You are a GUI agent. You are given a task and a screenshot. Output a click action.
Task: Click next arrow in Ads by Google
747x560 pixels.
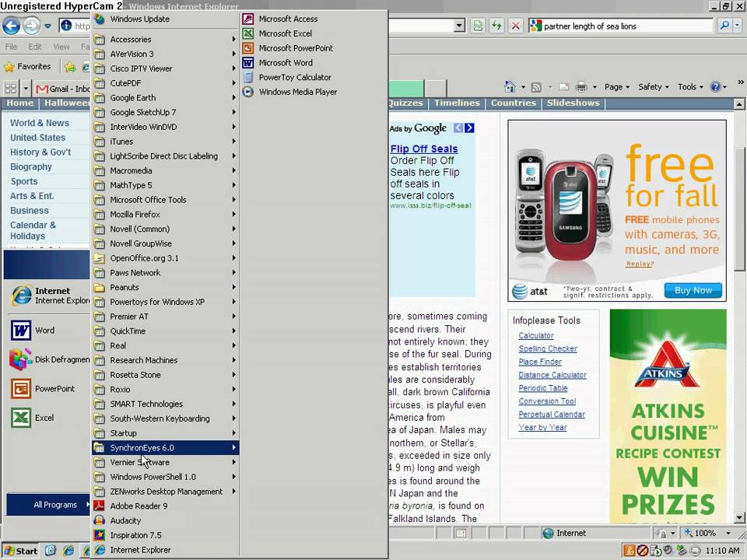(469, 128)
